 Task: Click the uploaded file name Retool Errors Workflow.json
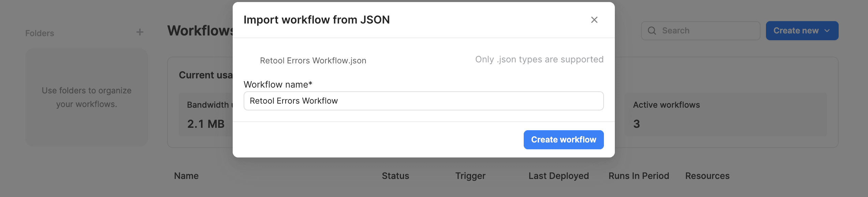[x=313, y=60]
